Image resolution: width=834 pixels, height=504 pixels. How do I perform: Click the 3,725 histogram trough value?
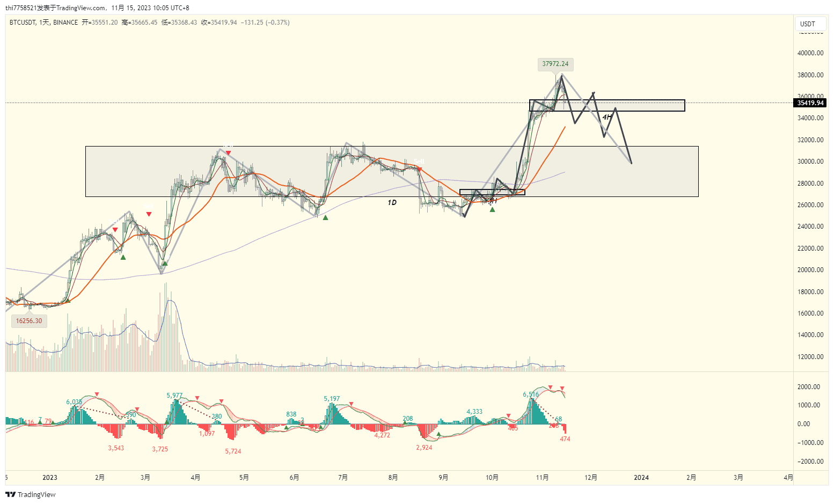point(160,449)
